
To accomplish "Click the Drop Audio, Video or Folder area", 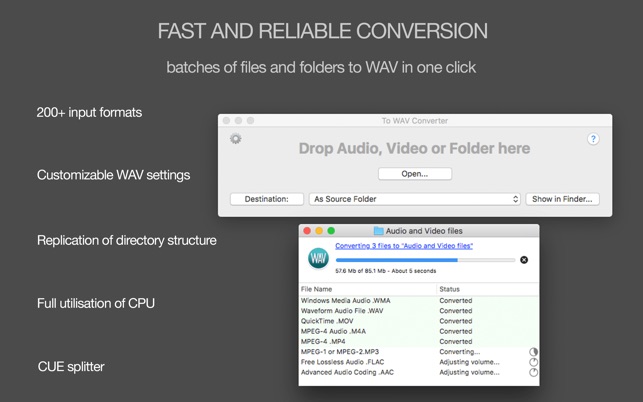I will [414, 148].
